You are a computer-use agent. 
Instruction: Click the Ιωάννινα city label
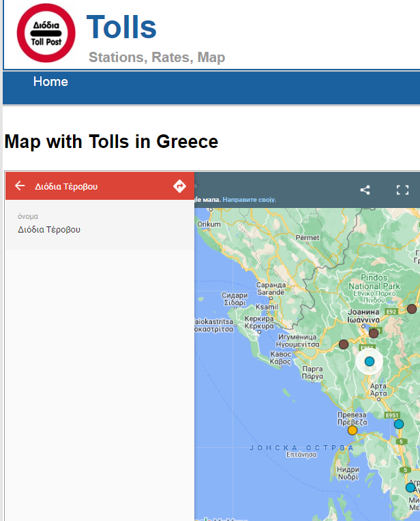tap(363, 320)
